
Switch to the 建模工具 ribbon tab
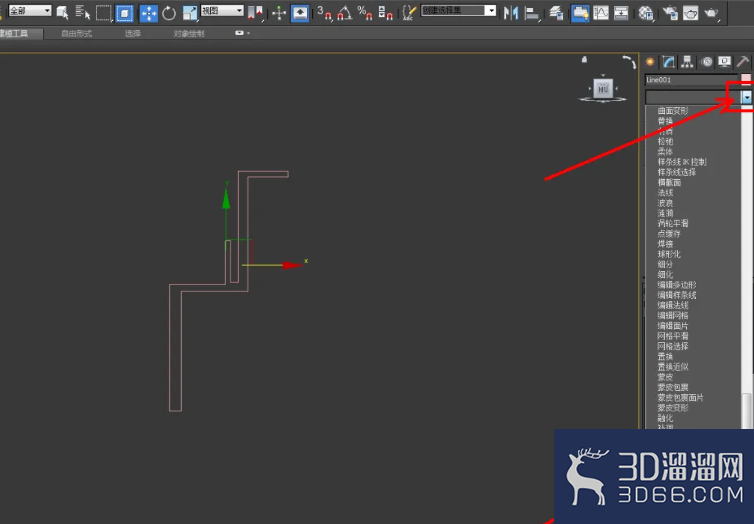pos(14,33)
